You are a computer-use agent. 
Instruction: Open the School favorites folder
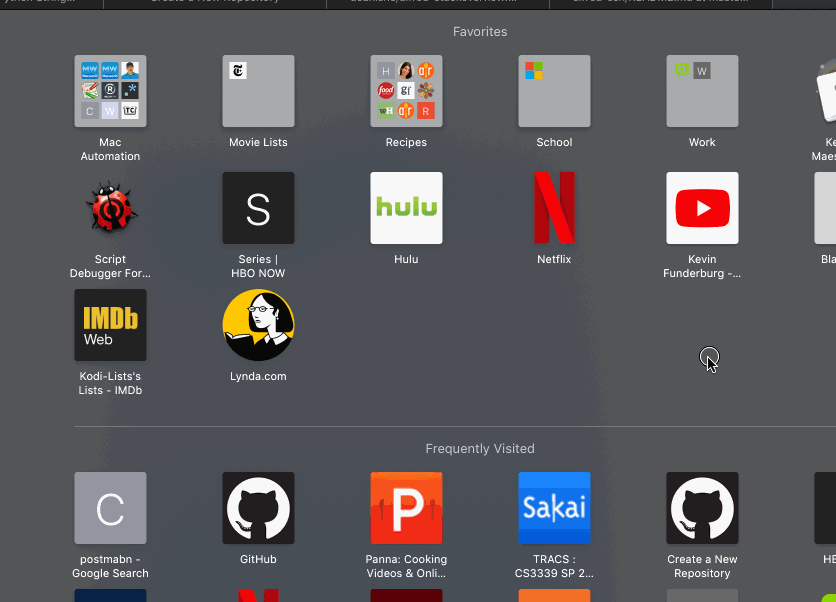click(554, 91)
